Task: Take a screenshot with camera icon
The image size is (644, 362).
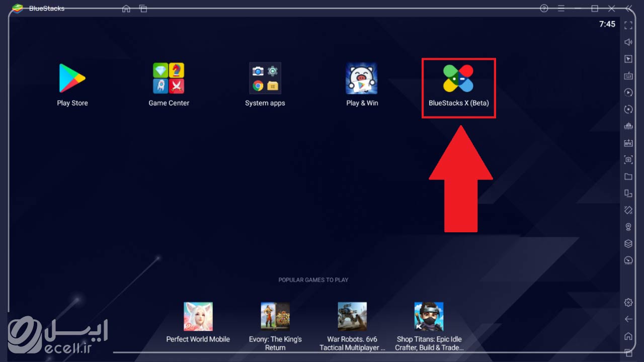Action: point(628,159)
